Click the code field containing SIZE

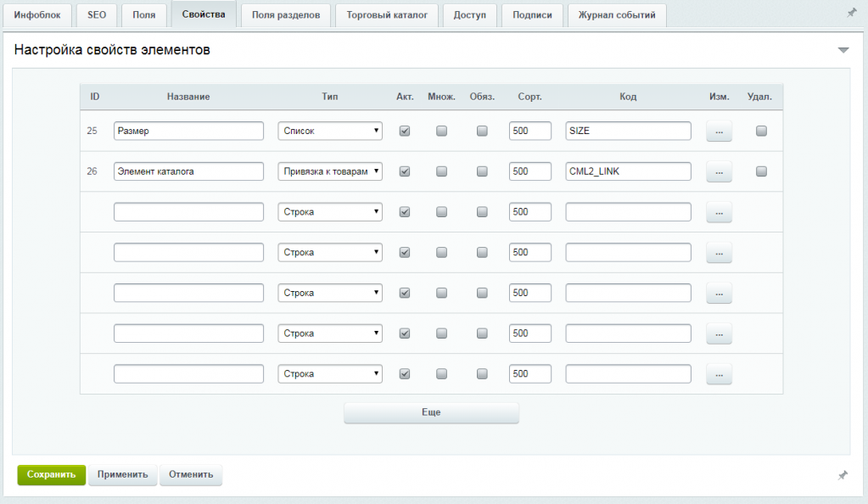point(629,132)
